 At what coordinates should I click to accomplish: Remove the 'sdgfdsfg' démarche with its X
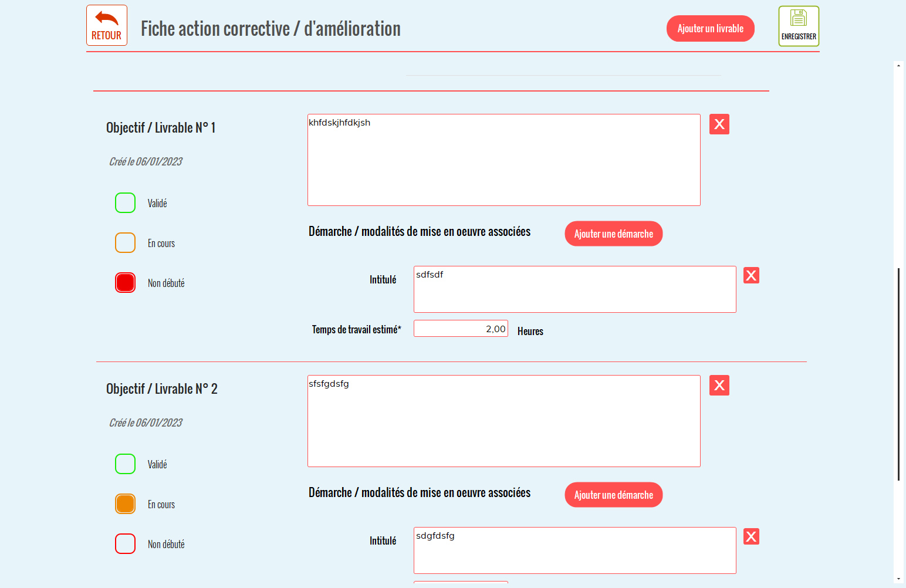[751, 537]
